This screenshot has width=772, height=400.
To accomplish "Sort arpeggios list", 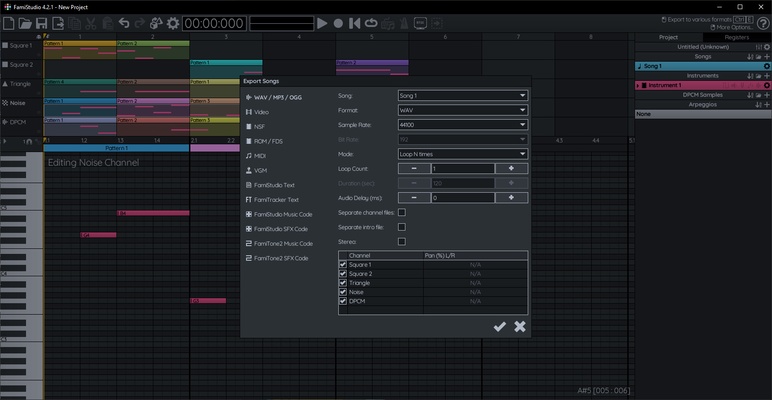I will point(759,104).
